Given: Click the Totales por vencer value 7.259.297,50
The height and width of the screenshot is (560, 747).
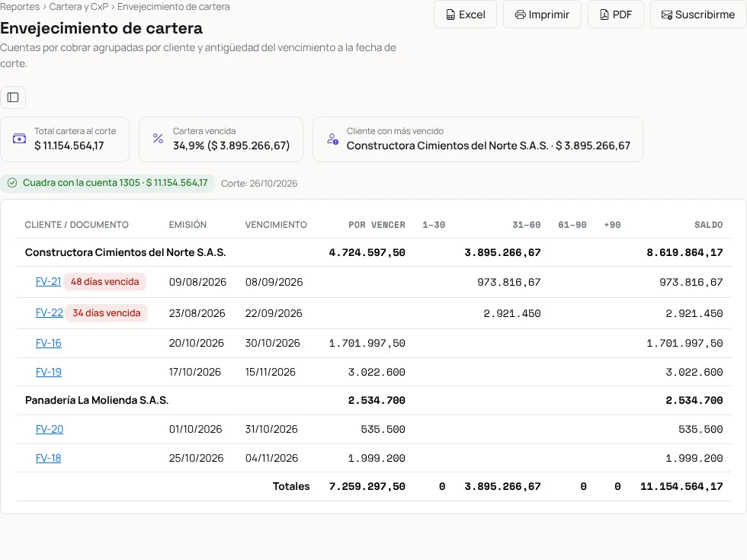Looking at the screenshot, I should coord(367,486).
